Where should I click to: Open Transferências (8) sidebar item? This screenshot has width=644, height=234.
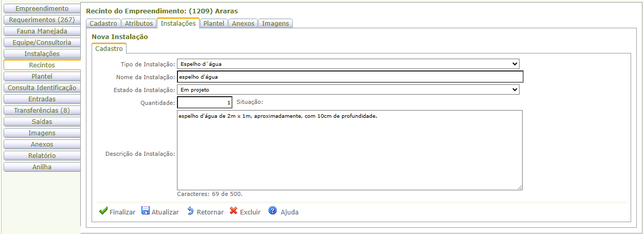tap(42, 111)
